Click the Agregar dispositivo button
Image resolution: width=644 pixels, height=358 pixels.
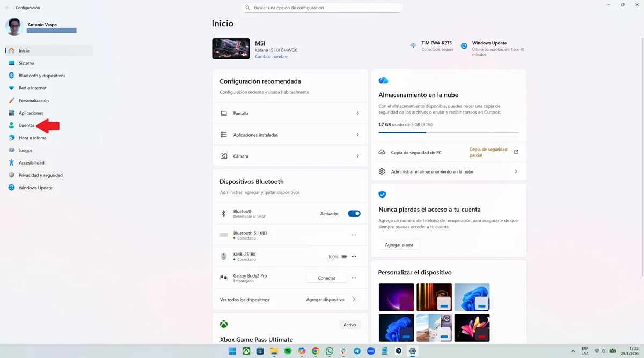tap(325, 300)
